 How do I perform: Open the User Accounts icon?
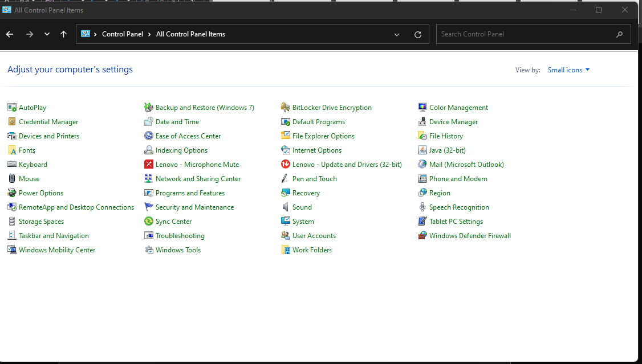286,236
